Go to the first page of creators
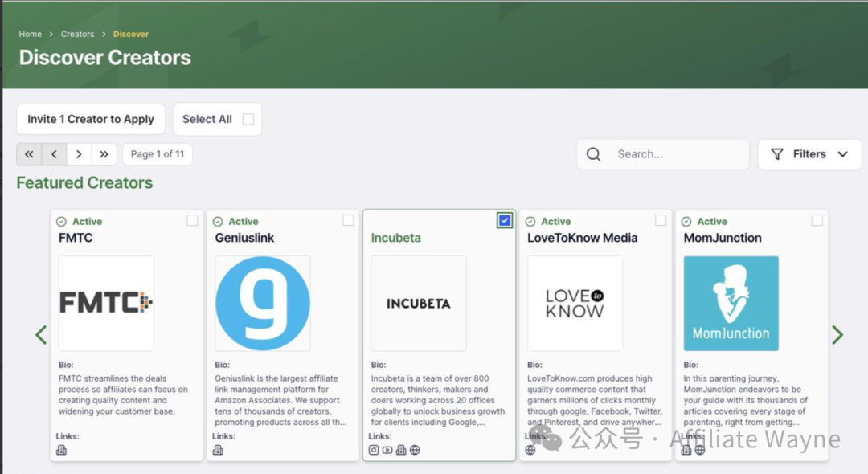This screenshot has width=868, height=474. 30,154
